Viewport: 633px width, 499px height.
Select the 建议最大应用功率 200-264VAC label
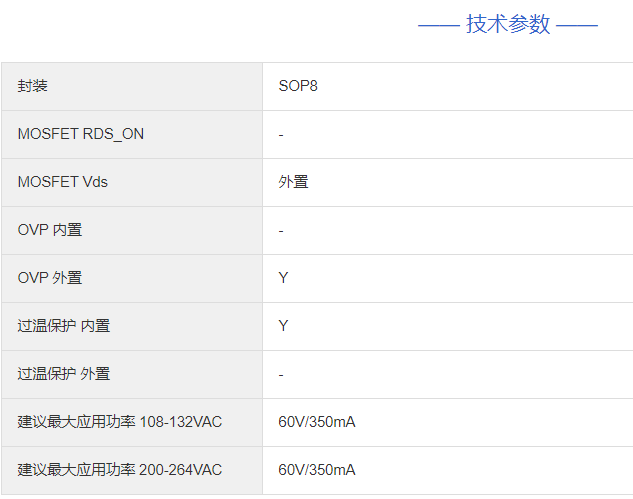point(120,470)
